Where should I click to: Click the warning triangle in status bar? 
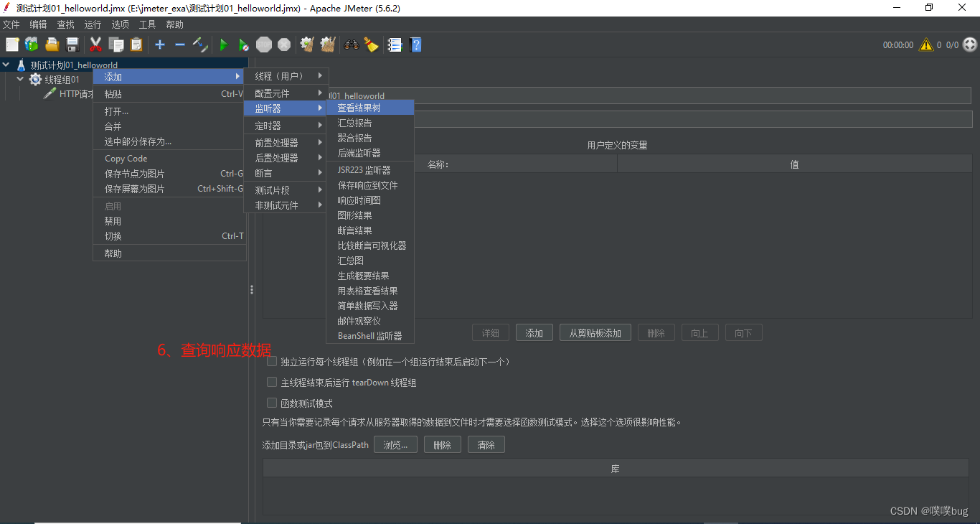pyautogui.click(x=926, y=45)
